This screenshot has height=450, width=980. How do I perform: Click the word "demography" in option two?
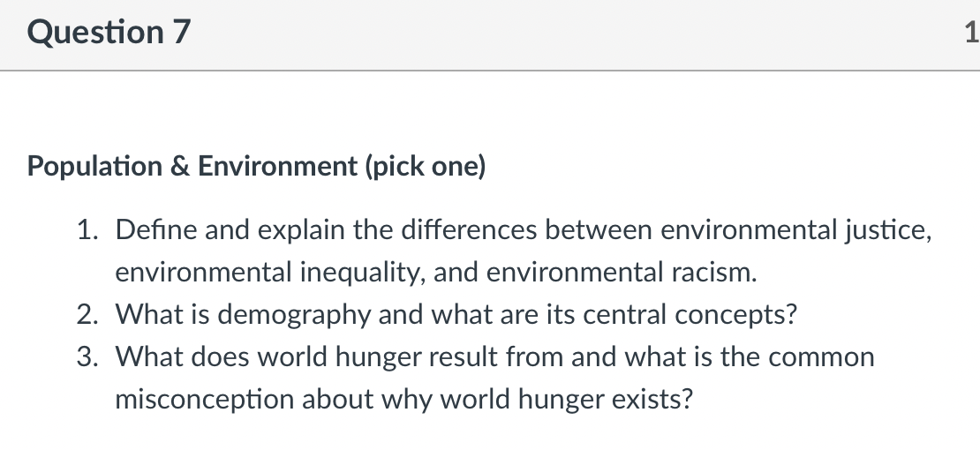pyautogui.click(x=294, y=315)
